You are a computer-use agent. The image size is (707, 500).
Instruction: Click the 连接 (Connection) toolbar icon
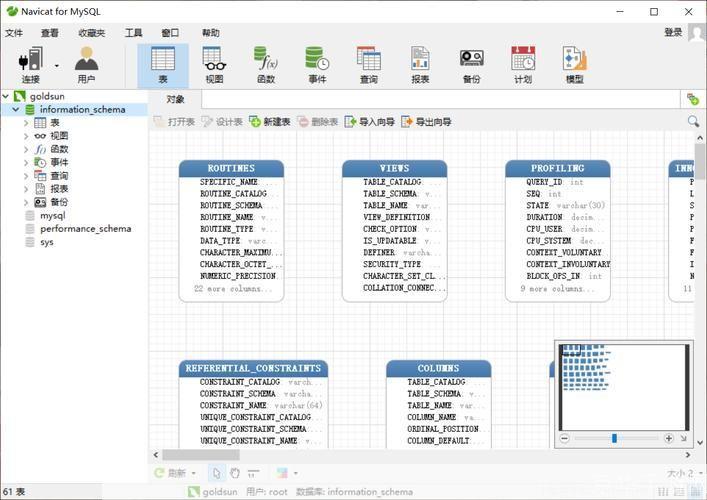click(x=31, y=65)
